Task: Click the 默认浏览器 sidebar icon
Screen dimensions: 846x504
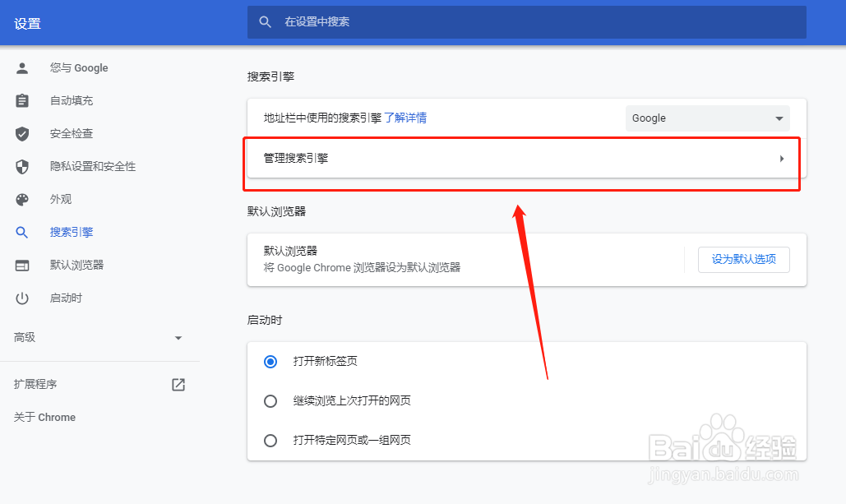Action: tap(21, 265)
